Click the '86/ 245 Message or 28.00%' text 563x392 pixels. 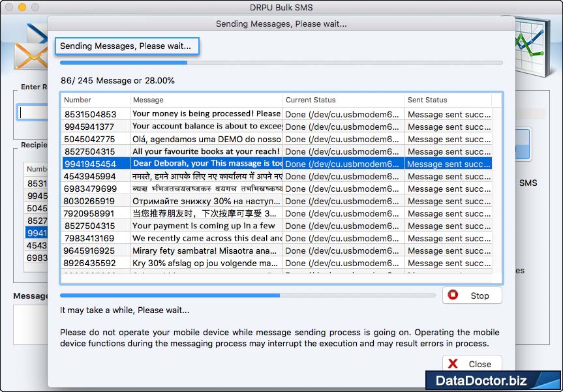[118, 80]
